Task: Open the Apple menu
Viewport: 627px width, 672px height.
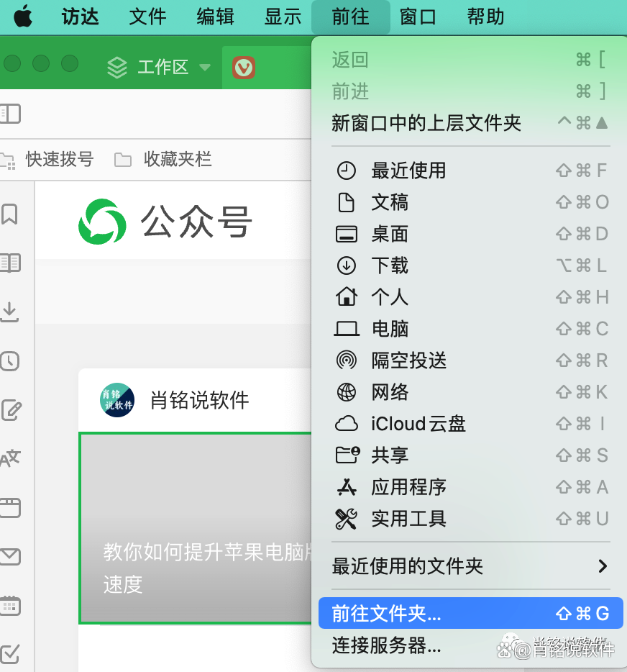Action: (x=23, y=17)
